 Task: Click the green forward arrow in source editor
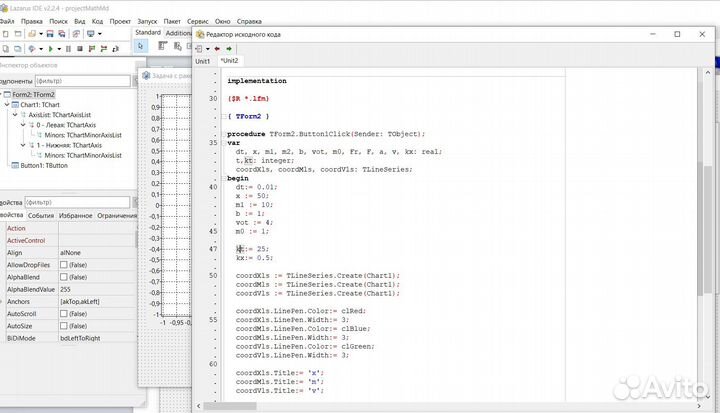click(230, 47)
